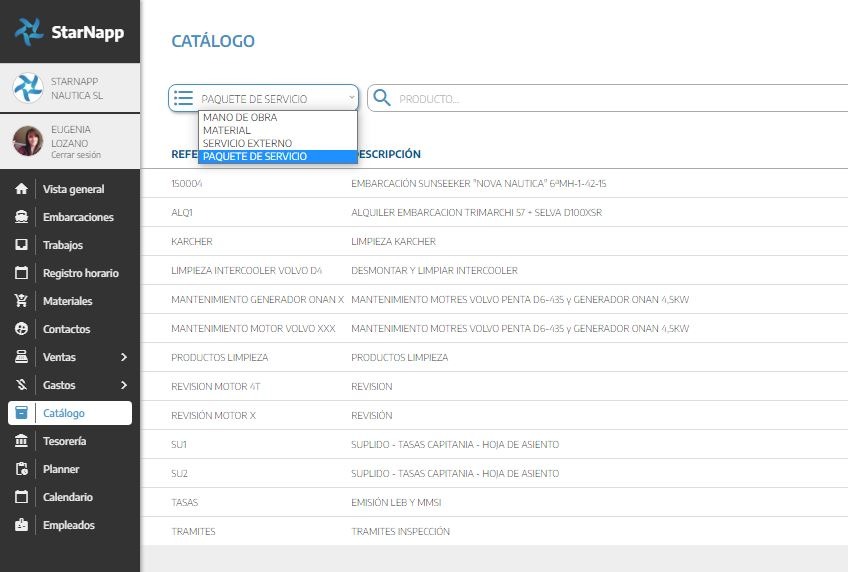Click the Empleados badge icon

click(21, 525)
